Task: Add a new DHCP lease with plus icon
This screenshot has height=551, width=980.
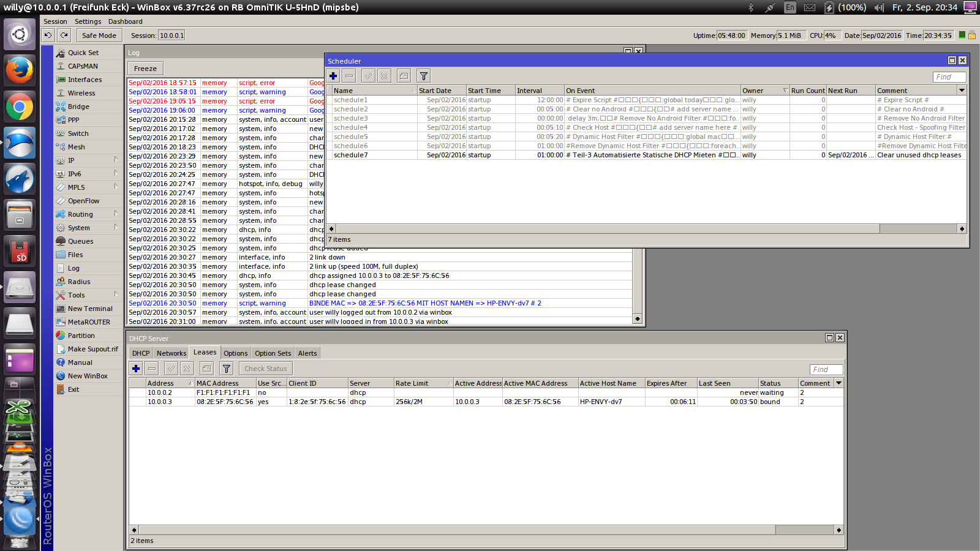Action: click(136, 369)
